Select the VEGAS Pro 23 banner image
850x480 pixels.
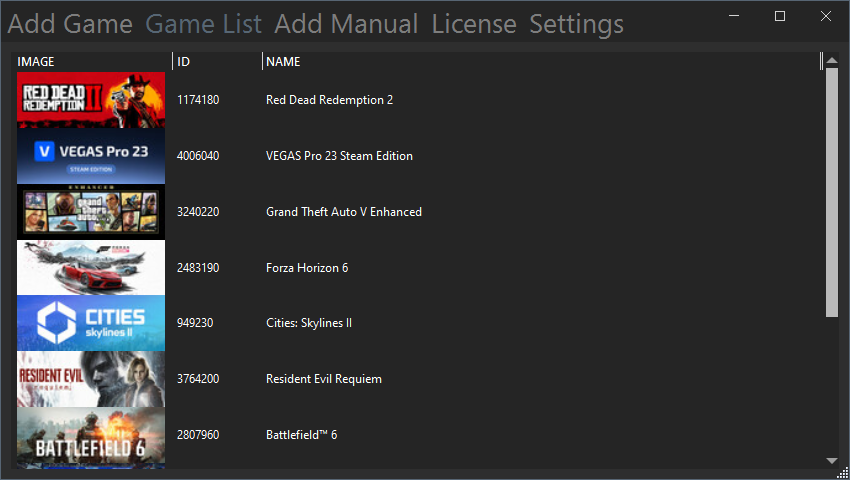pyautogui.click(x=91, y=156)
